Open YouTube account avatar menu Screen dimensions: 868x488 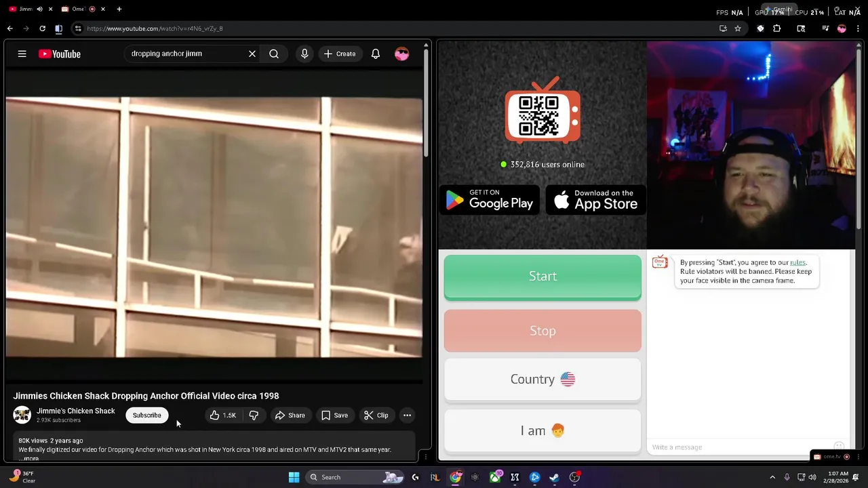[x=402, y=54]
